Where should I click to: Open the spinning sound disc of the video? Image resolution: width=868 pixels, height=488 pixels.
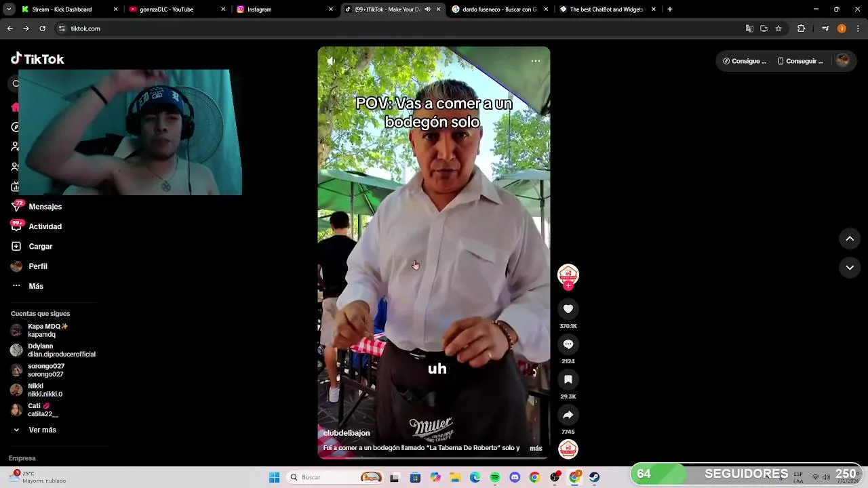coord(568,449)
